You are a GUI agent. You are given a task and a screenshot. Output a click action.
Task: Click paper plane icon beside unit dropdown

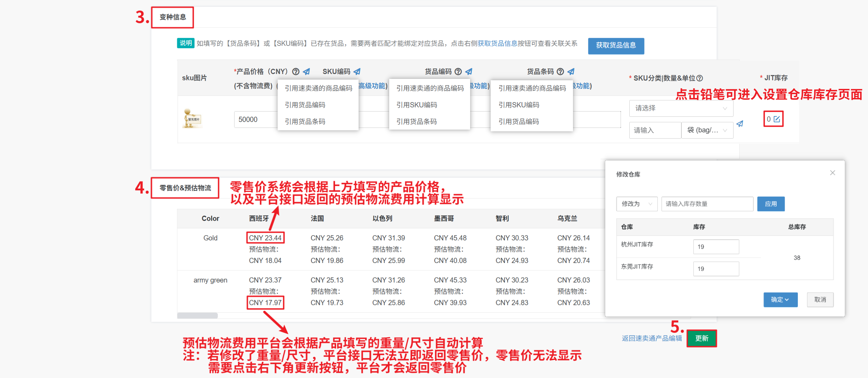tap(740, 124)
